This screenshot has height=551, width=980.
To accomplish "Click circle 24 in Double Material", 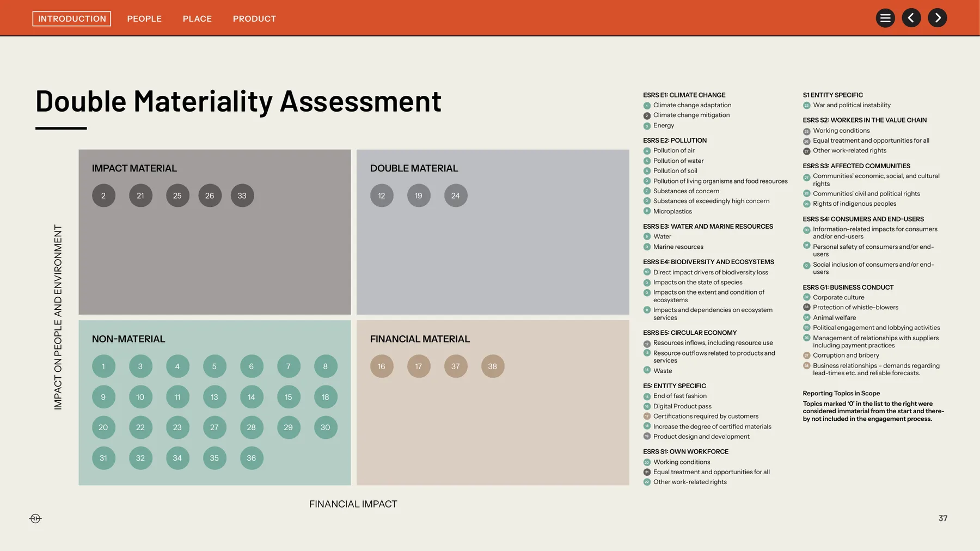I will tap(456, 195).
